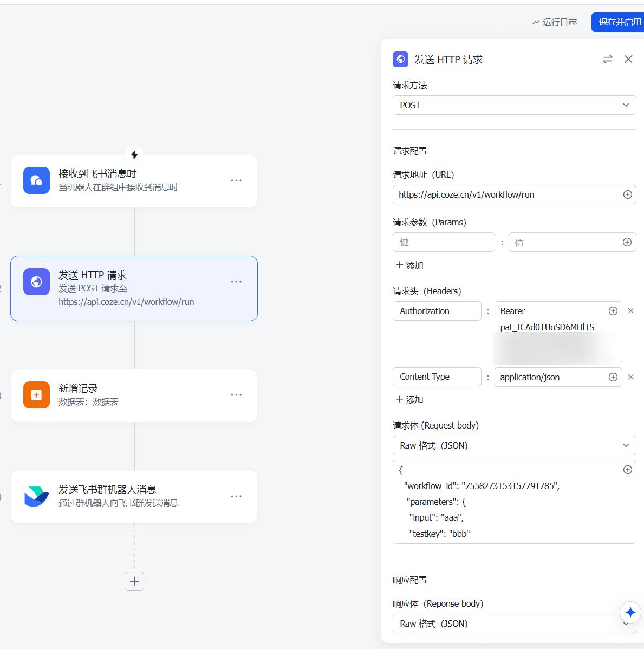Remove the Content-Type header row
This screenshot has width=644, height=649.
tap(630, 377)
